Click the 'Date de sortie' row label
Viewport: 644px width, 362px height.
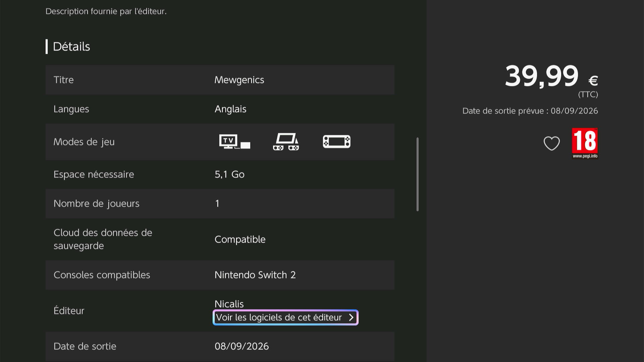coord(85,346)
